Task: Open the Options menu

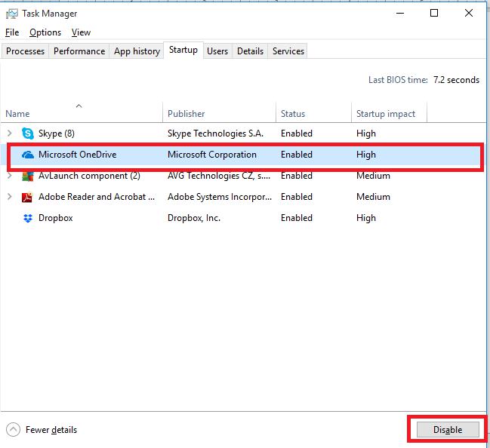Action: click(x=45, y=32)
